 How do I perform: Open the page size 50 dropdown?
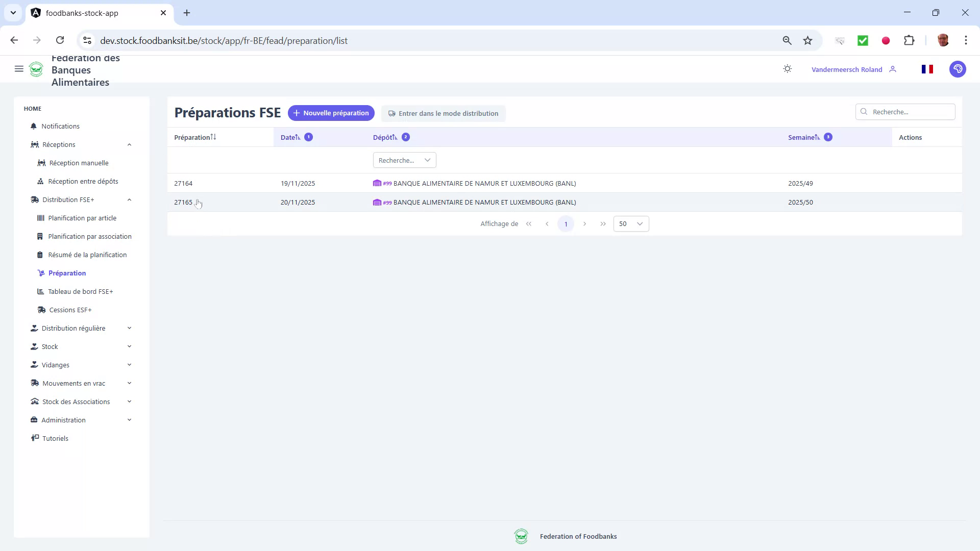(x=631, y=223)
